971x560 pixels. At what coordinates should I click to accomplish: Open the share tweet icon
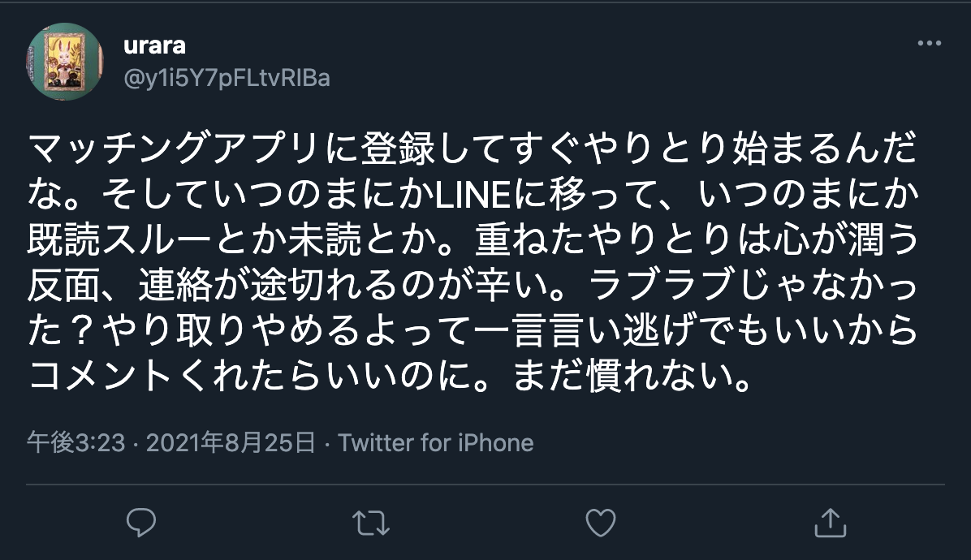pyautogui.click(x=830, y=523)
